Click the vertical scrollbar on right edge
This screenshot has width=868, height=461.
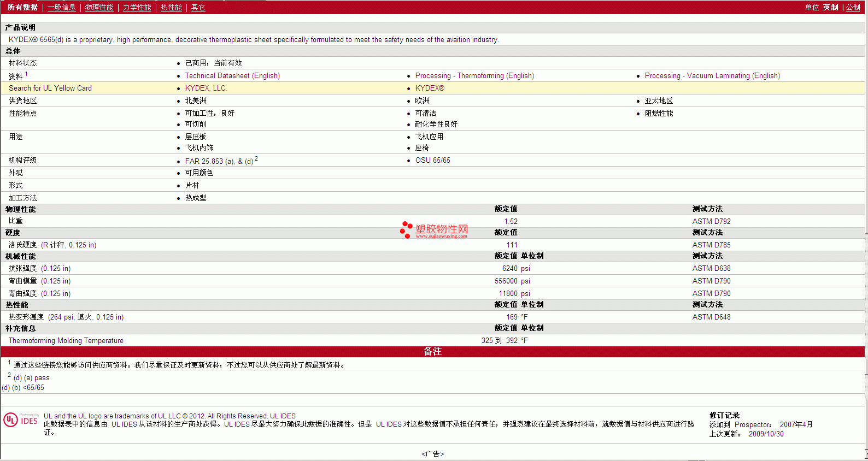point(866,230)
